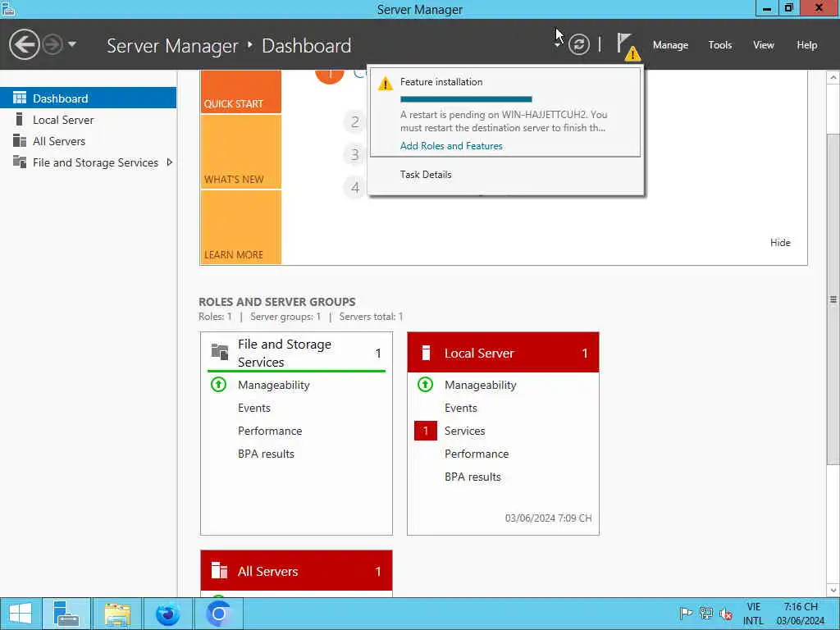Open the taskbar clock showing 7:16 CH
Image resolution: width=840 pixels, height=630 pixels.
[801, 614]
